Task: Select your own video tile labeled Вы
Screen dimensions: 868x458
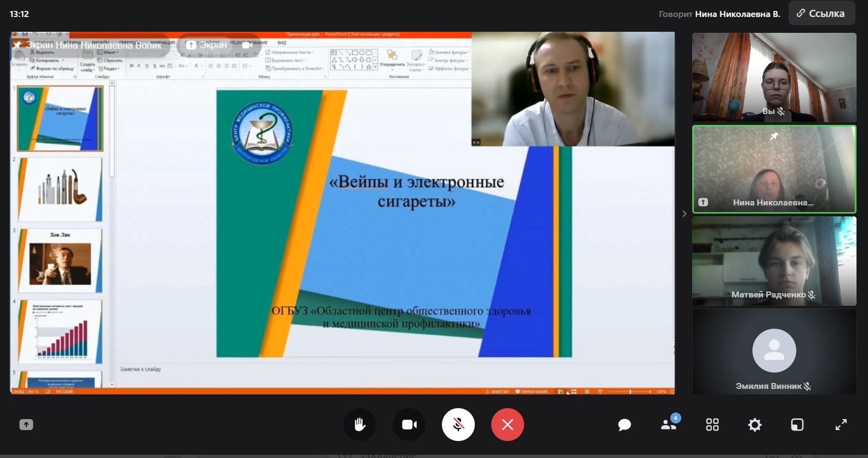Action: (774, 77)
